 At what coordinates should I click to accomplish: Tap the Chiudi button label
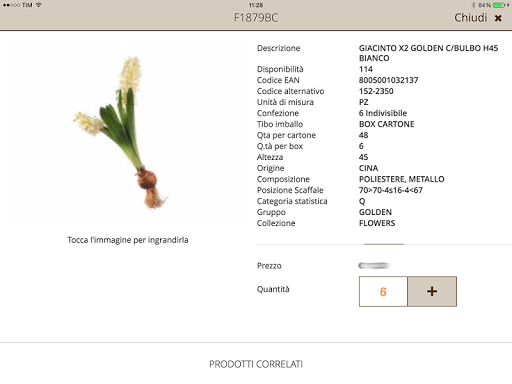470,18
